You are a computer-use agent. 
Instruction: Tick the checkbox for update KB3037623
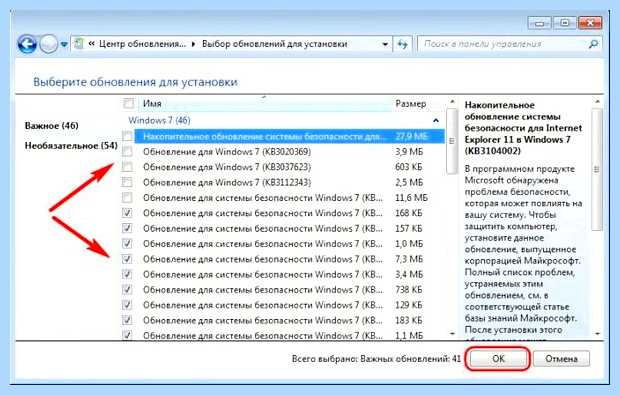(127, 167)
